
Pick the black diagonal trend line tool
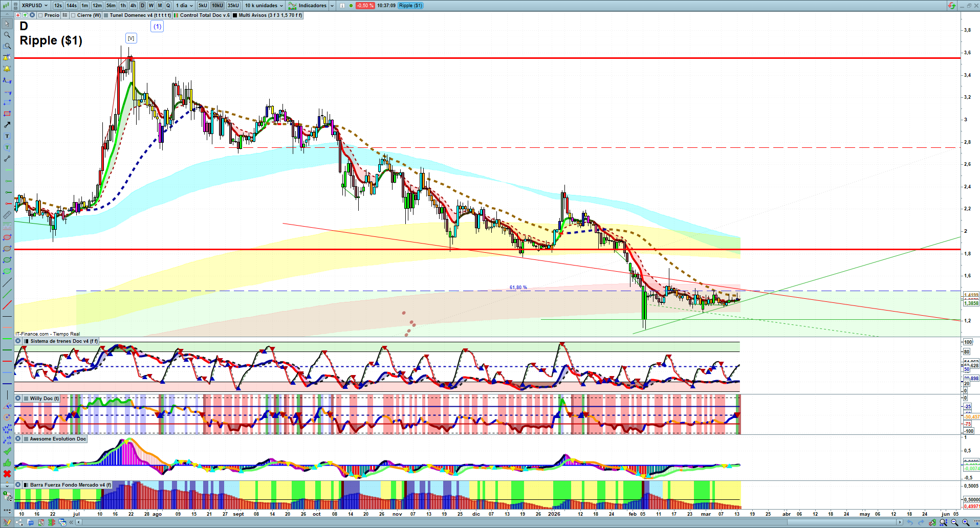pos(7,282)
